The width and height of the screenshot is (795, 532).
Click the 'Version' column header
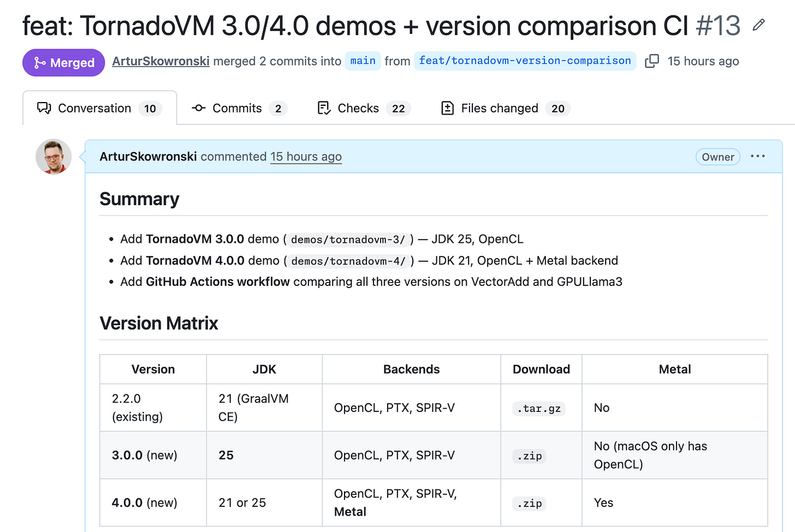tap(153, 369)
